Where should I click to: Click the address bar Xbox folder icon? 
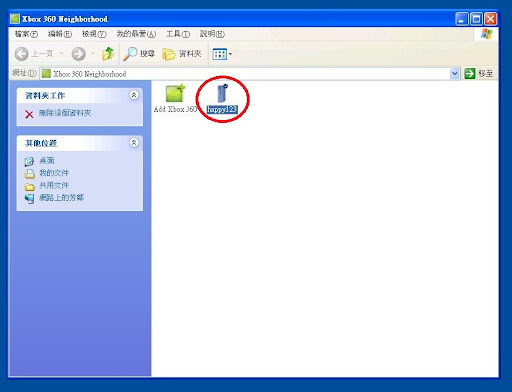coord(47,74)
